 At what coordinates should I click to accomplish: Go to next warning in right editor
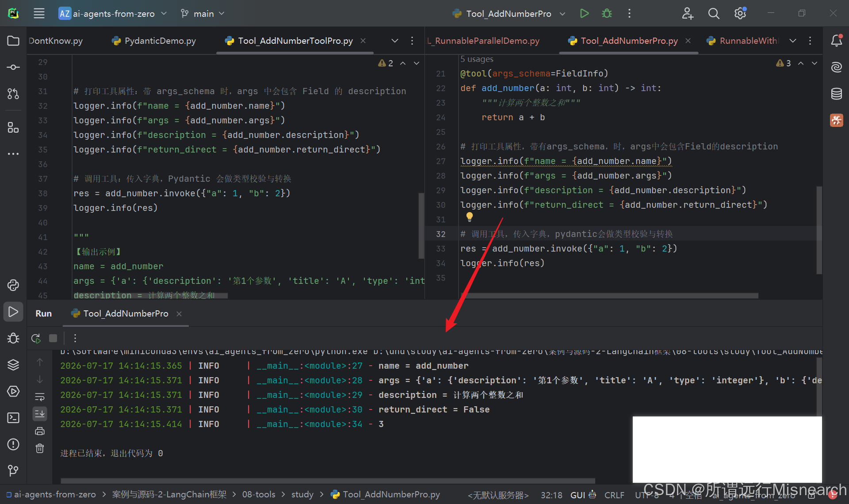[814, 63]
